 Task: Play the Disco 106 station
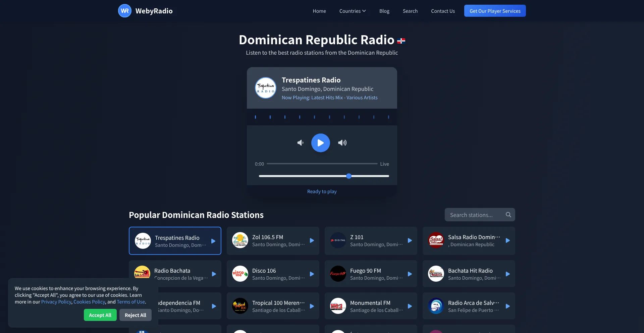(x=312, y=274)
